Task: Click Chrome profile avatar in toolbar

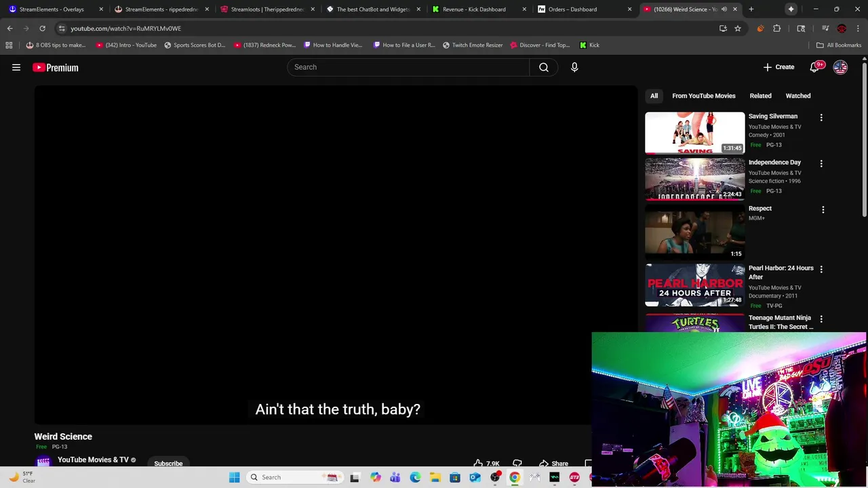Action: click(x=842, y=28)
